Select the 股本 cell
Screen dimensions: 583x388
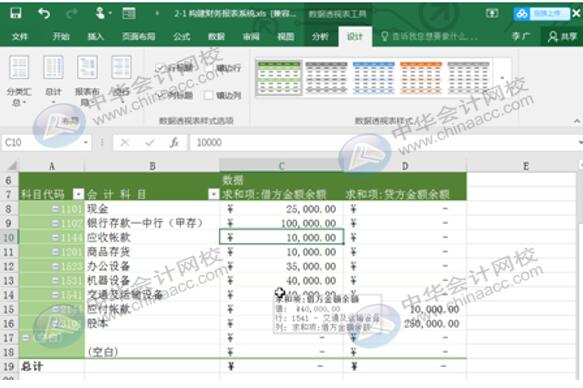click(152, 324)
